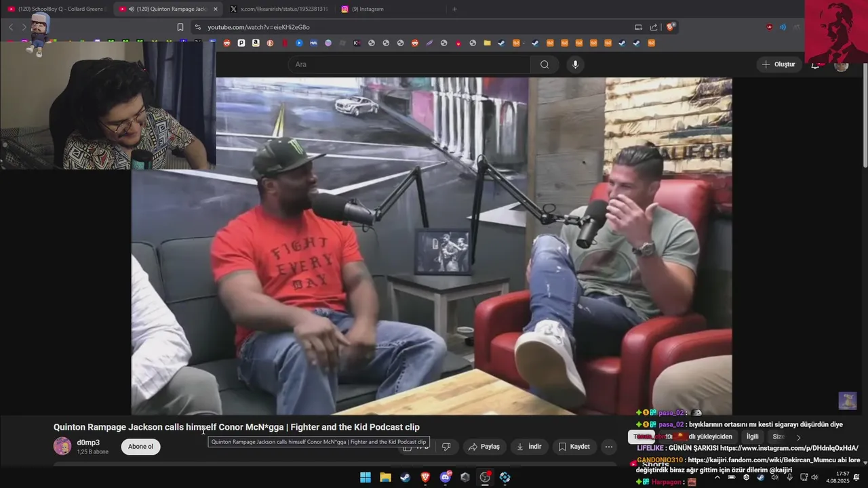The image size is (868, 488).
Task: Close the Quinton Rampage Jackson tab
Action: [216, 9]
